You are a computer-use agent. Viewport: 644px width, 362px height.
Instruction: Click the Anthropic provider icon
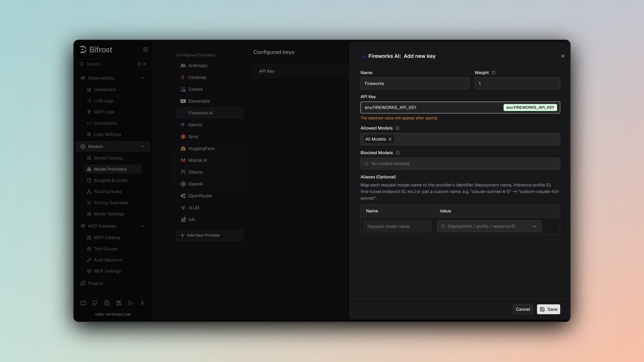(183, 66)
